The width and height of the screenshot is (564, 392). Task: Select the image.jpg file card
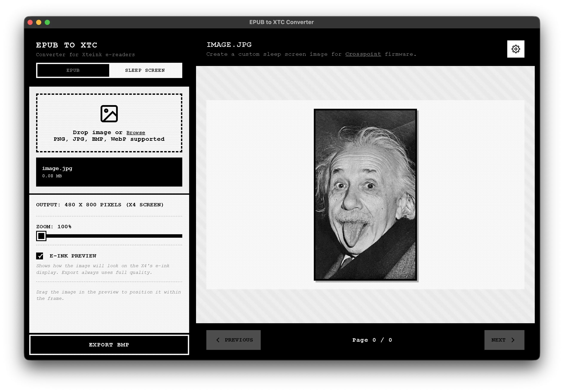[x=109, y=172]
